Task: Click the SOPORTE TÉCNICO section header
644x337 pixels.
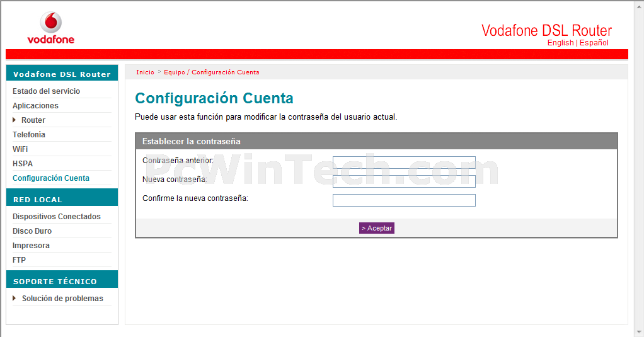Action: (x=62, y=279)
